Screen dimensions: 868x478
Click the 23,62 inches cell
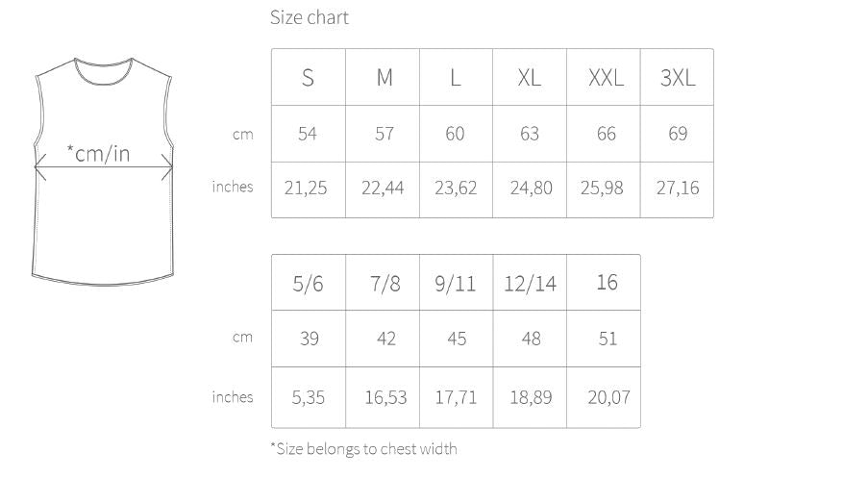click(x=456, y=188)
